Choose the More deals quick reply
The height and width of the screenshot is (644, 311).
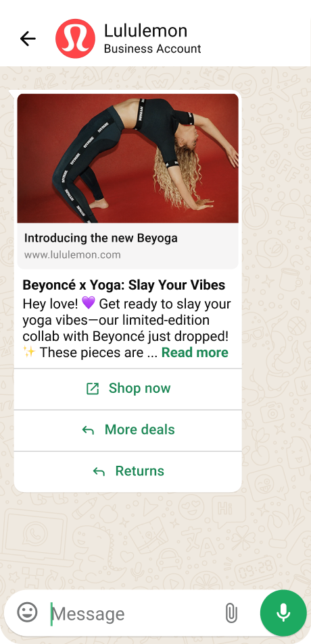(128, 431)
